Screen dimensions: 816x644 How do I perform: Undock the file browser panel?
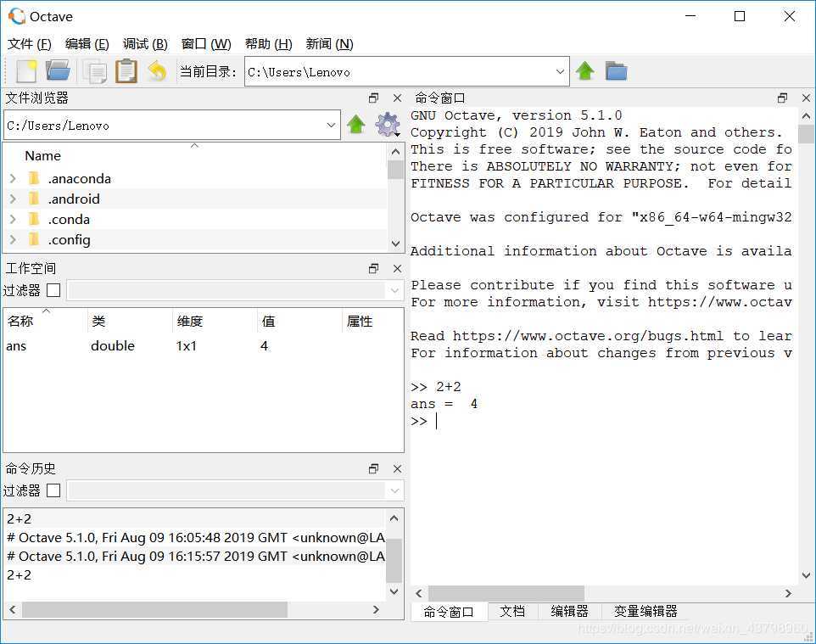coord(374,98)
